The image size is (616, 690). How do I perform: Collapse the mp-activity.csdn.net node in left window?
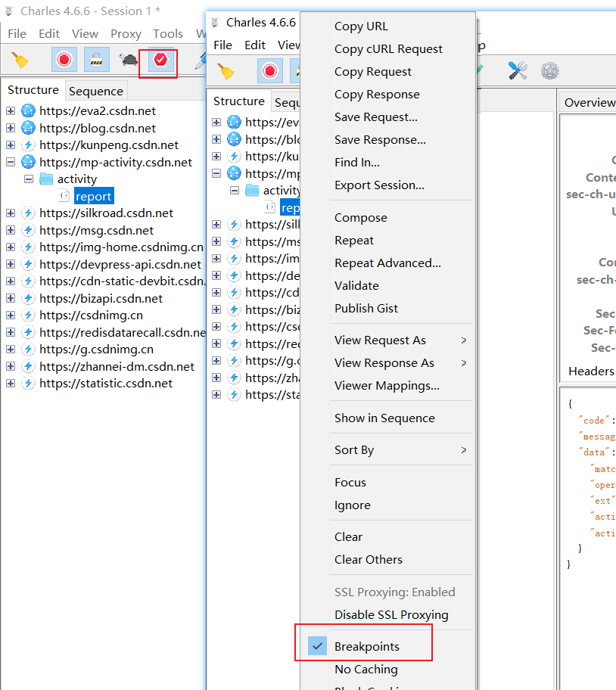(x=11, y=162)
